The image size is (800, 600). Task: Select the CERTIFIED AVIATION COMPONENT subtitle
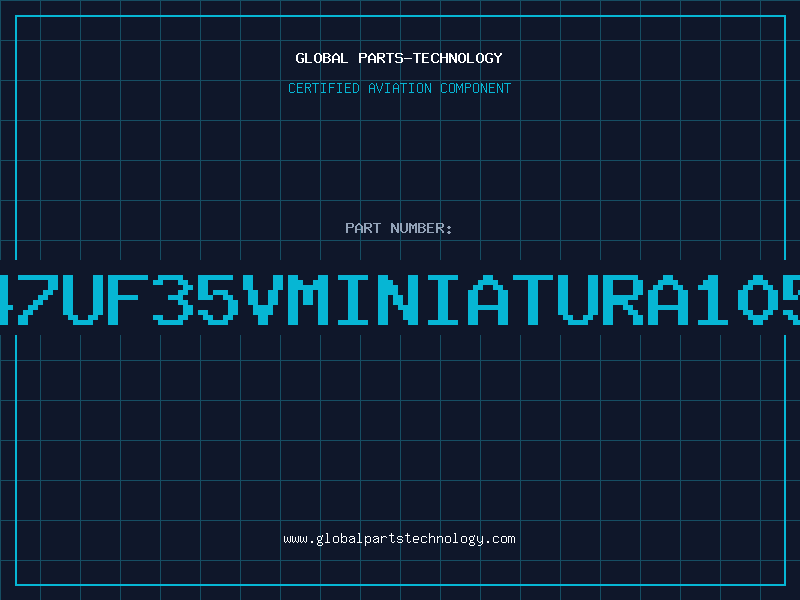(x=399, y=88)
